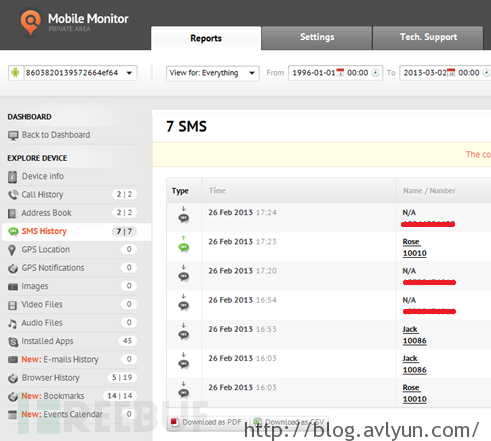
Task: Select Browser History in the sidebar
Action: (x=50, y=378)
